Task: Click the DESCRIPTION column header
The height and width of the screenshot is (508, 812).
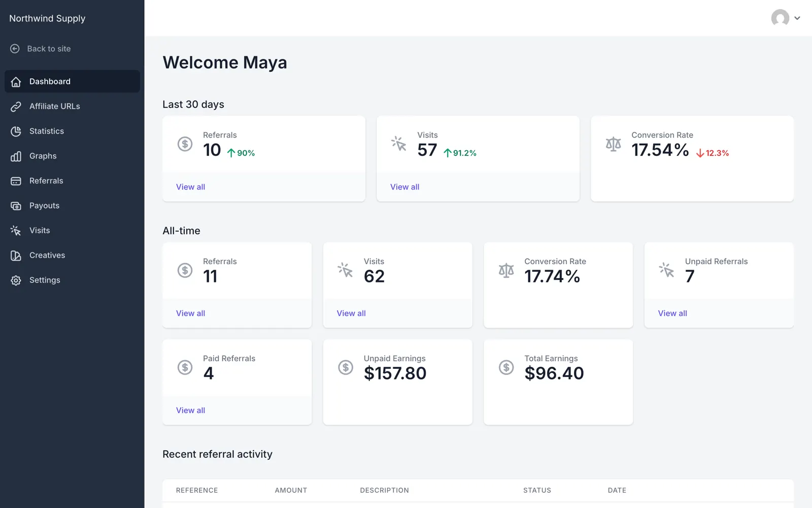Action: (x=384, y=490)
